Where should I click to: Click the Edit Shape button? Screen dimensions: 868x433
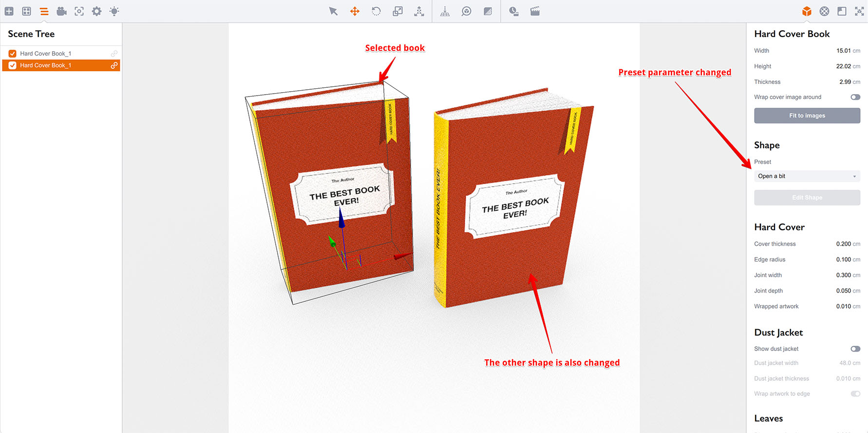point(807,197)
